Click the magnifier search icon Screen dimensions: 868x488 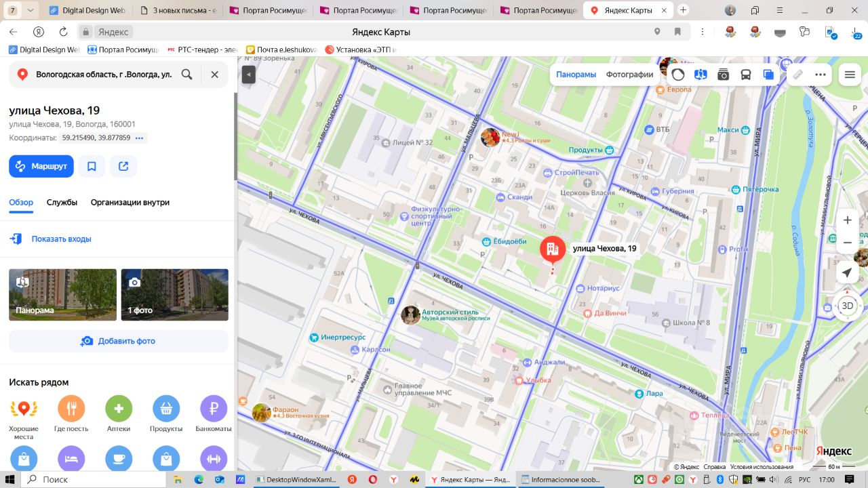click(x=186, y=75)
